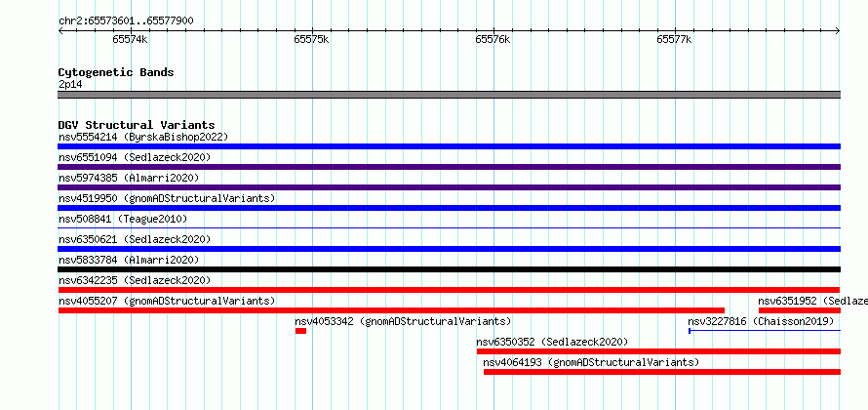The height and width of the screenshot is (410, 868).
Task: Open variant nsv4519950 (gnomADStructuralVariants) label
Action: click(x=167, y=198)
